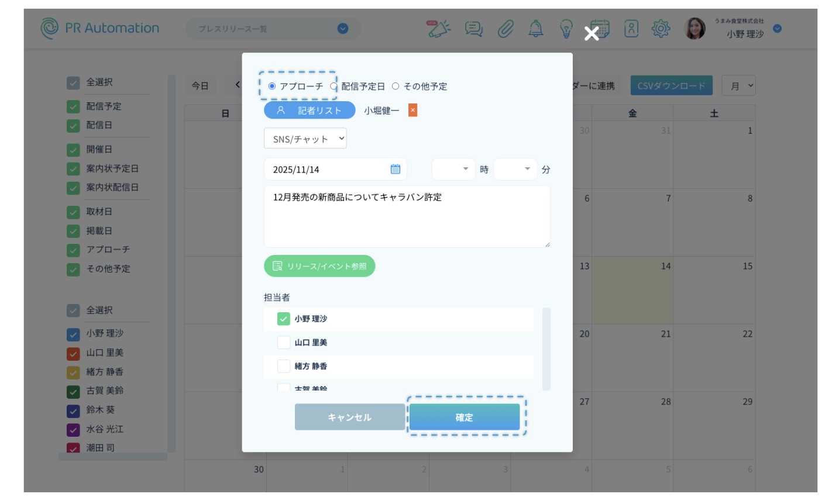Click the megaphone announcement icon

coord(439,28)
